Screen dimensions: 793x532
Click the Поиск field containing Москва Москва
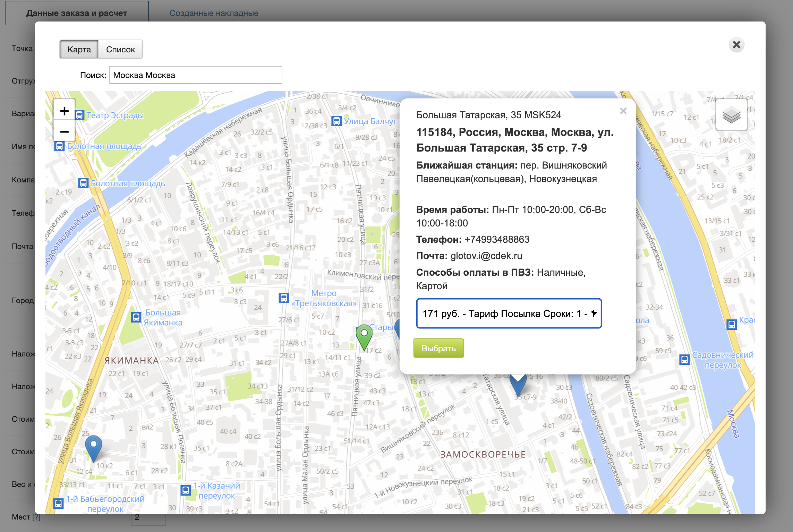click(x=195, y=75)
